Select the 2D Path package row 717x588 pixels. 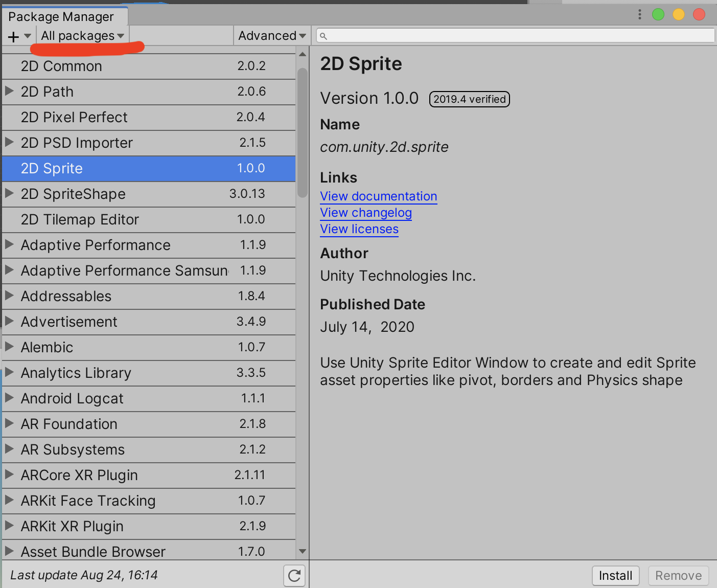(x=149, y=92)
